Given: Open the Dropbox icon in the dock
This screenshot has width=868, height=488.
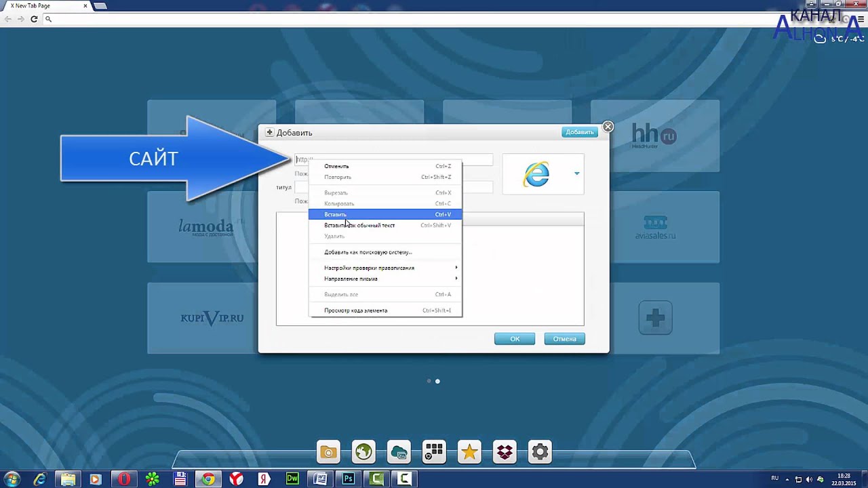Looking at the screenshot, I should [x=505, y=452].
